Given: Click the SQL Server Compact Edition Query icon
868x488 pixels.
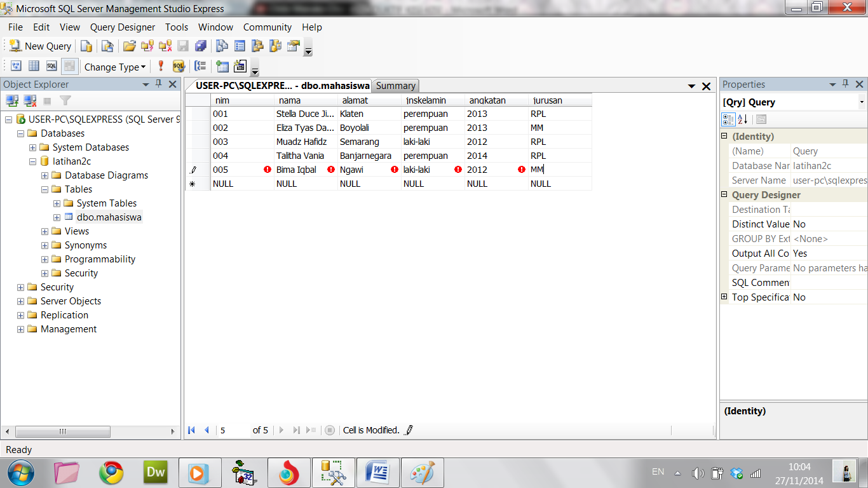Looking at the screenshot, I should point(107,46).
